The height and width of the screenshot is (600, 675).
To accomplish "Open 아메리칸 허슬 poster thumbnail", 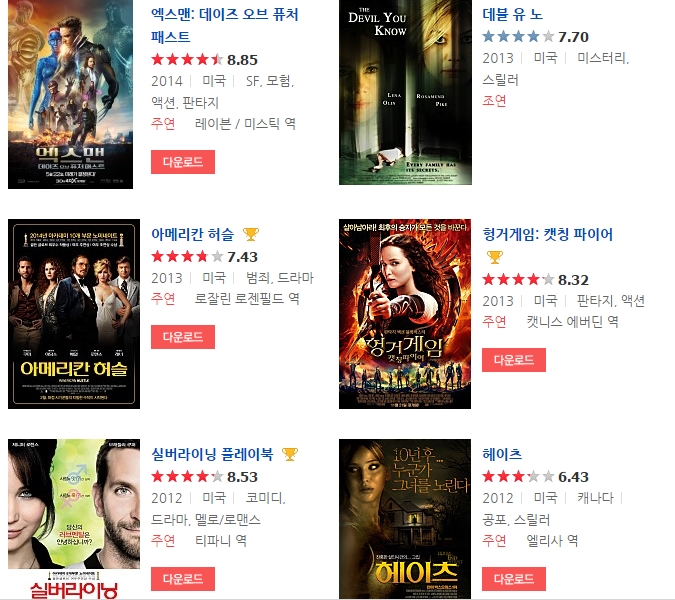I will (x=74, y=314).
